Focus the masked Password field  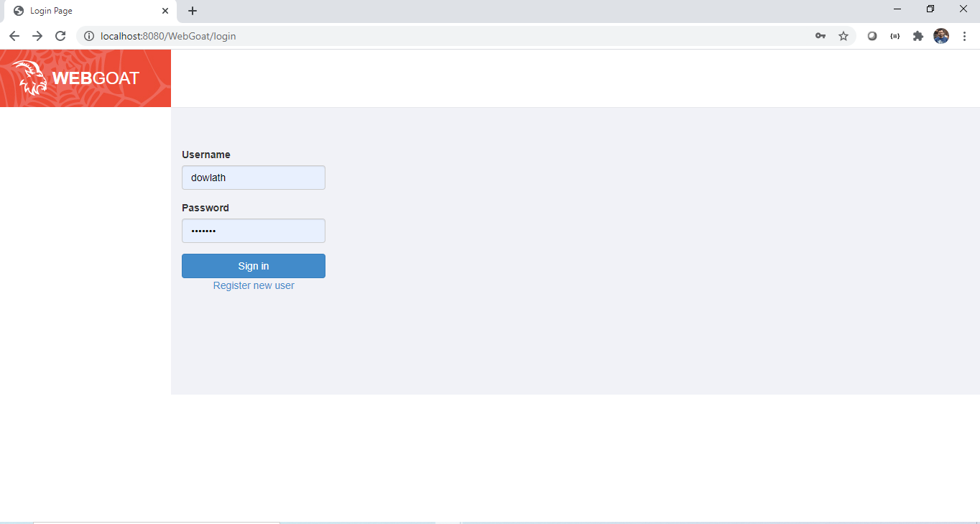click(253, 231)
